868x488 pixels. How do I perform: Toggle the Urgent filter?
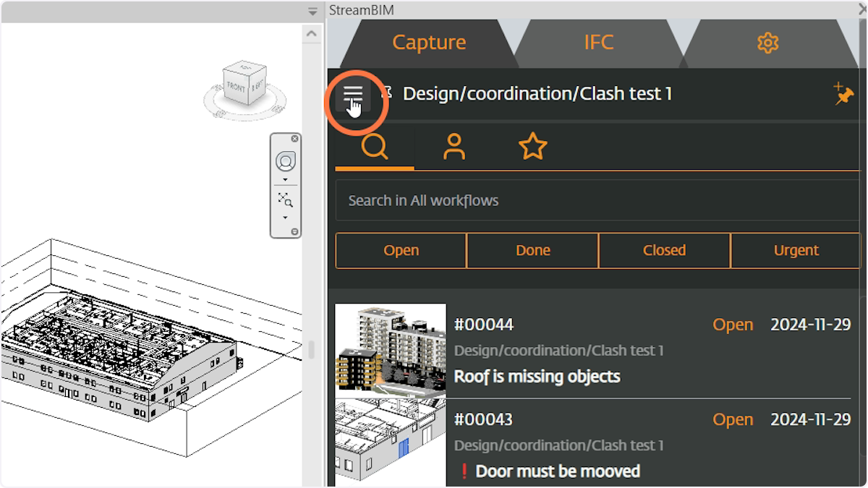coord(796,250)
